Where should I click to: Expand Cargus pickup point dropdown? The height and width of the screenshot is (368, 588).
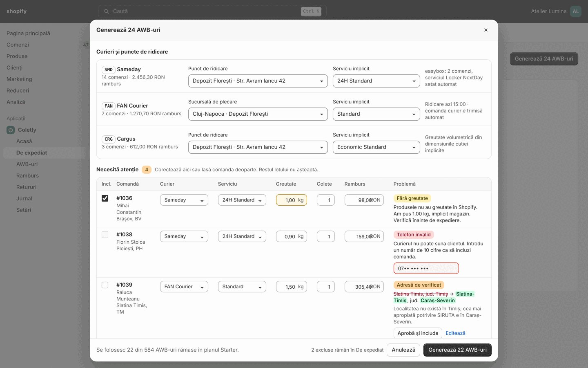coord(258,147)
